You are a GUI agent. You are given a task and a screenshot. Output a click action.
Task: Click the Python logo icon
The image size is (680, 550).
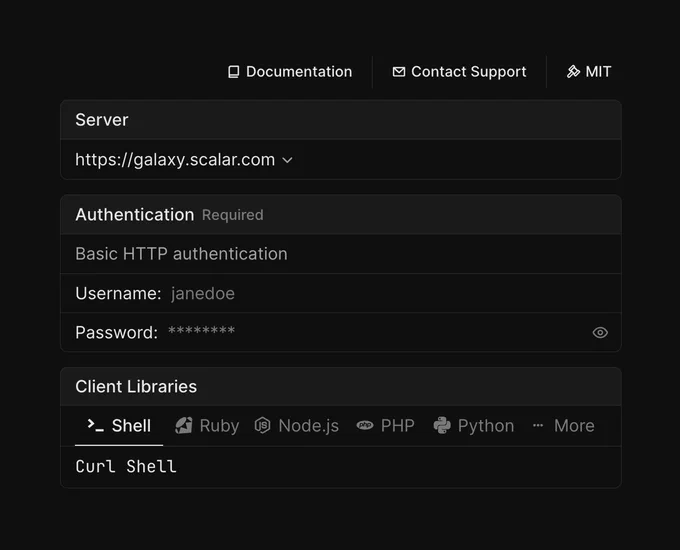pos(442,426)
